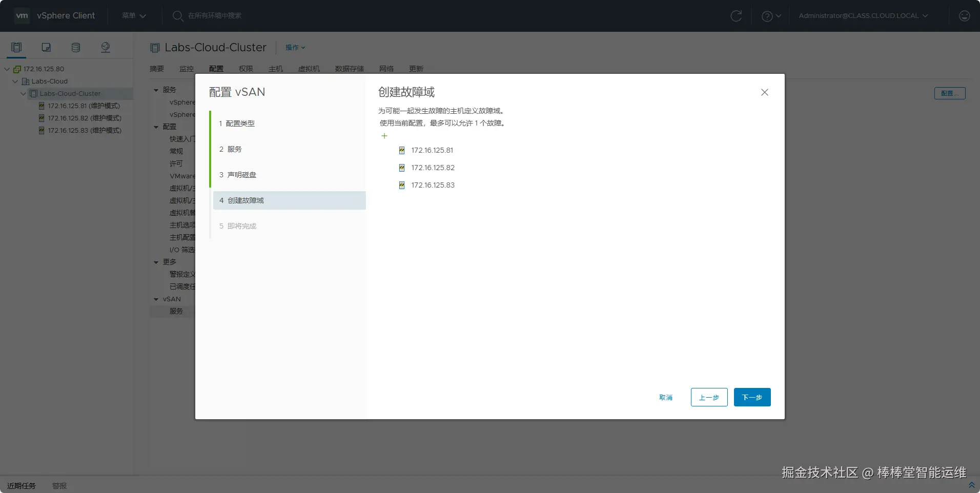
Task: Collapse the 172.16.125.80 vCenter tree node
Action: 7,69
